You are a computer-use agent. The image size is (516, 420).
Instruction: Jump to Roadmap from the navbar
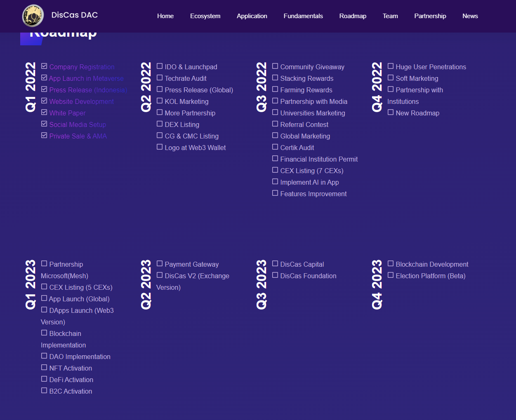(x=353, y=16)
